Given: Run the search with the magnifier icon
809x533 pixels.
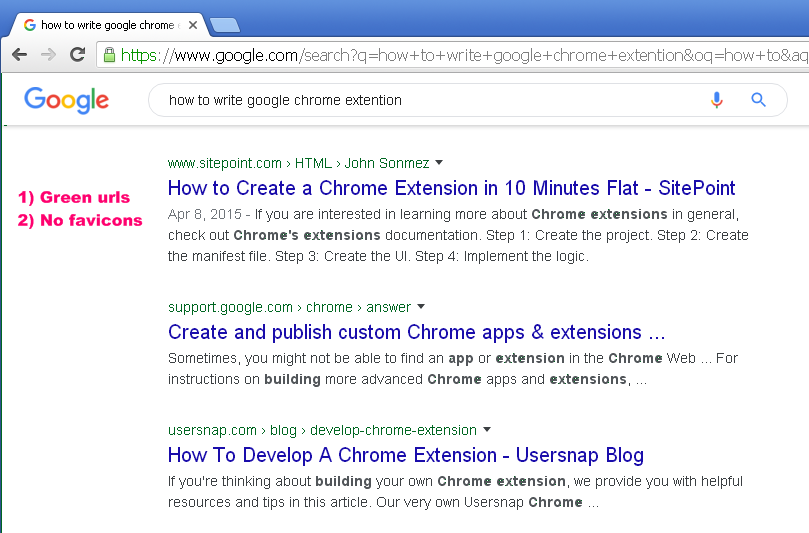Looking at the screenshot, I should [x=758, y=100].
